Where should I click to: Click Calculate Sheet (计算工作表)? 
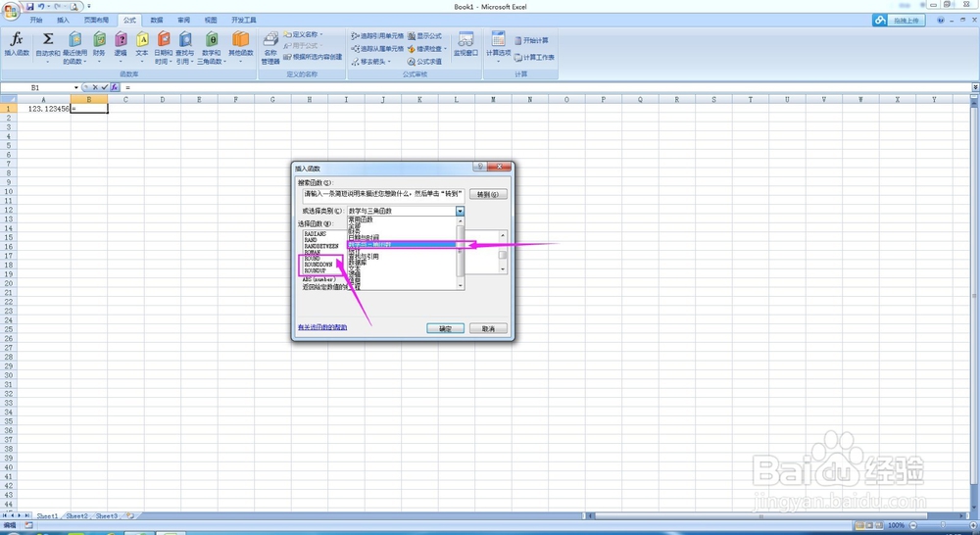tap(534, 57)
